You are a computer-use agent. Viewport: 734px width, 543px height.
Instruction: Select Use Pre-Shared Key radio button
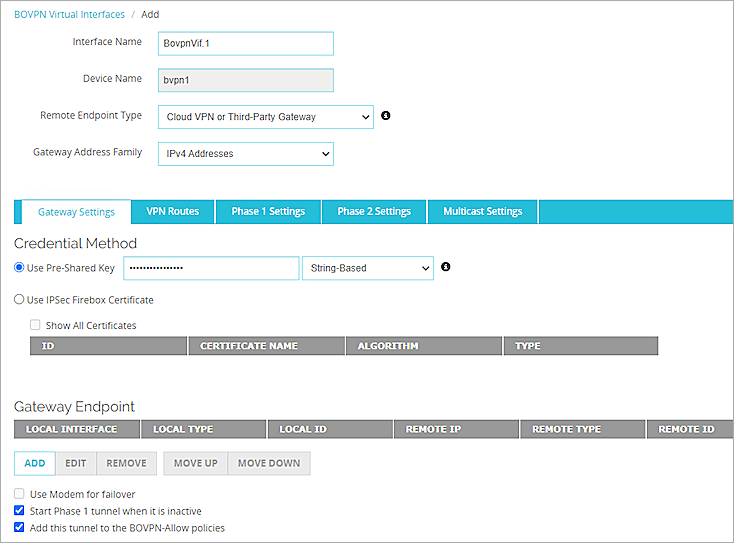19,267
